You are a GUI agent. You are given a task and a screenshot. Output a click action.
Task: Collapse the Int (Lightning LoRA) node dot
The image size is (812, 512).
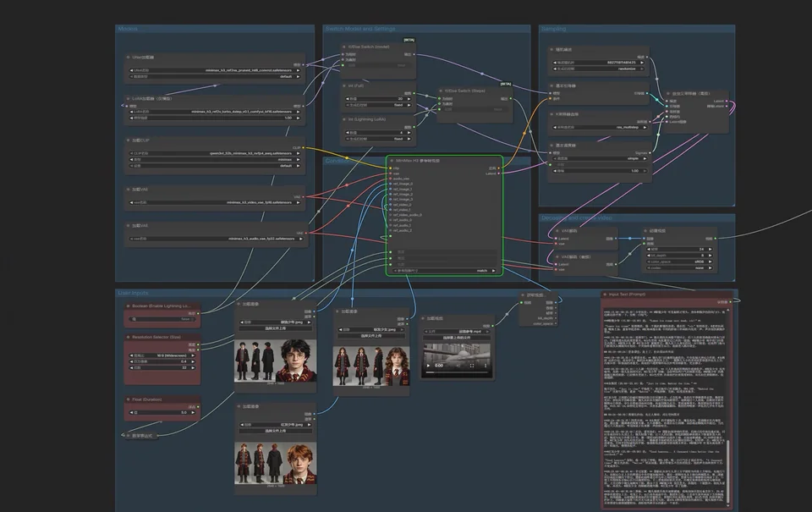click(344, 119)
